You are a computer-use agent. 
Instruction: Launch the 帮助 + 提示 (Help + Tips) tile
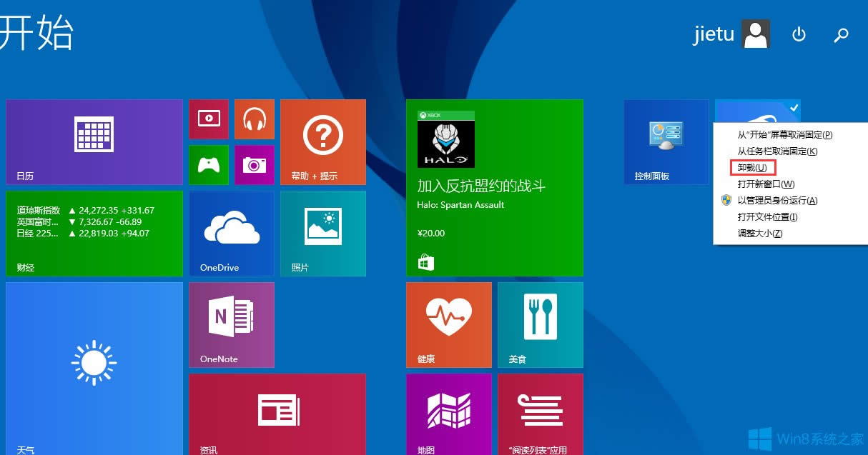[323, 141]
